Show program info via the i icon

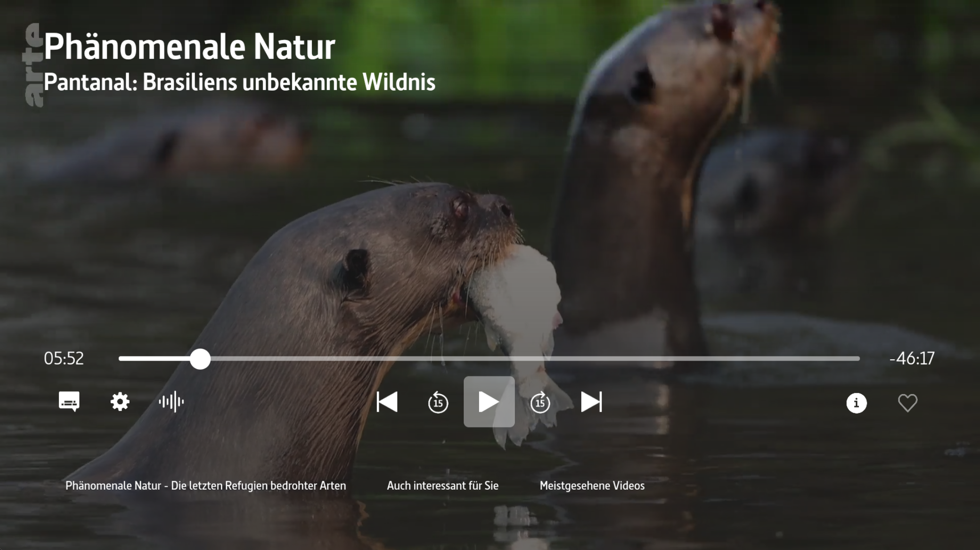point(856,402)
